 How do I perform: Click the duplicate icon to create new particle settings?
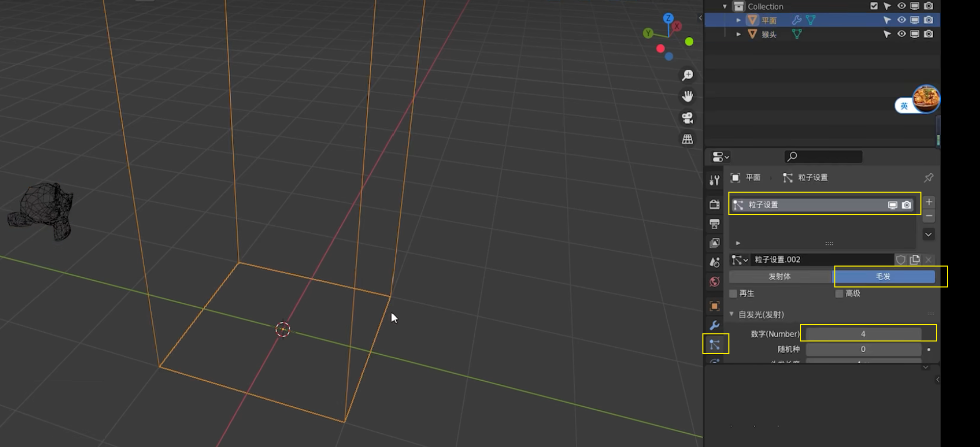pos(915,260)
